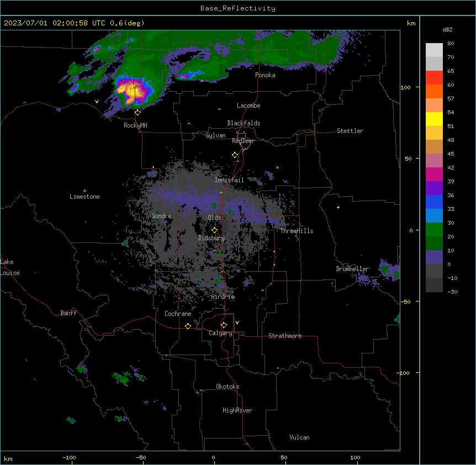Click the Innisfail city label
Image resolution: width=476 pixels, height=465 pixels.
point(229,180)
